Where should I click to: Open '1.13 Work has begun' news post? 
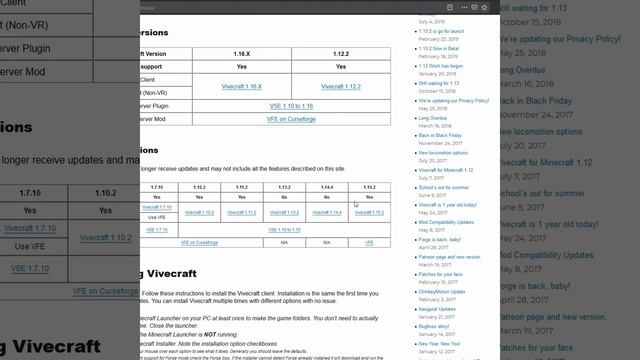(x=441, y=66)
